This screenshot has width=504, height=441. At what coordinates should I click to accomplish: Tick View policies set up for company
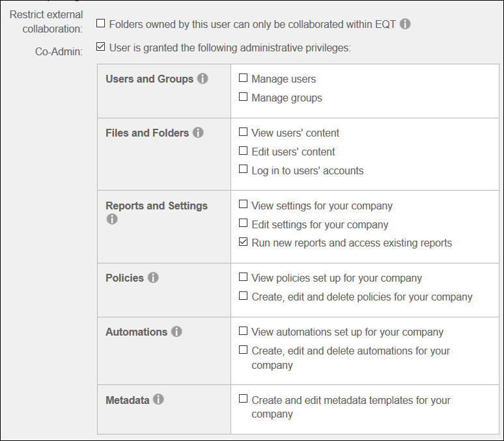pos(244,278)
